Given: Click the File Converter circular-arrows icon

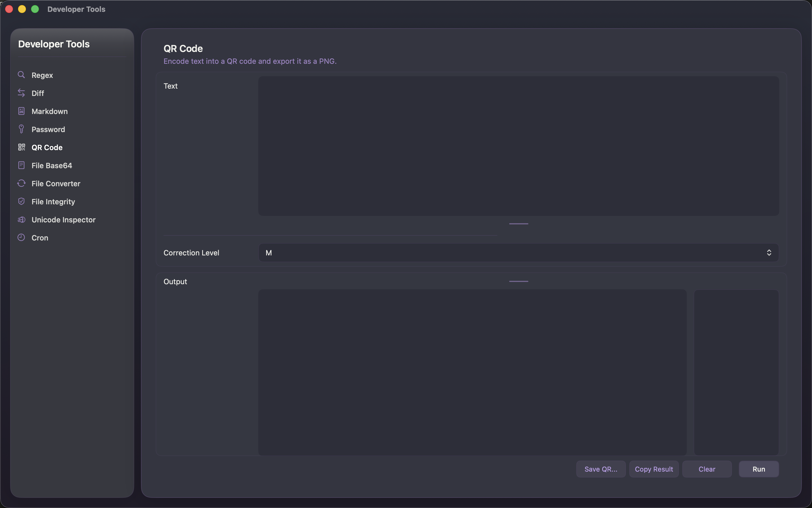Looking at the screenshot, I should [21, 183].
